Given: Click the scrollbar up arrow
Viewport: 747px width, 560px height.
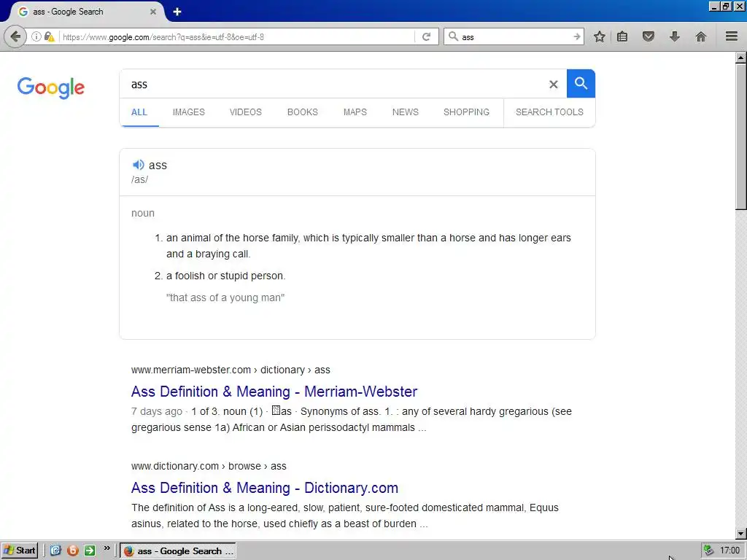Looking at the screenshot, I should click(741, 58).
